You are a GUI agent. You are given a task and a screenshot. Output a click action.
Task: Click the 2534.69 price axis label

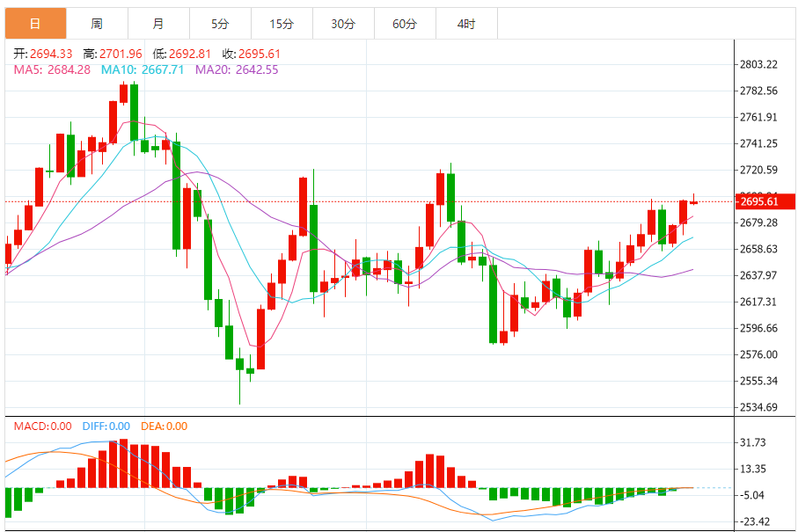758,407
